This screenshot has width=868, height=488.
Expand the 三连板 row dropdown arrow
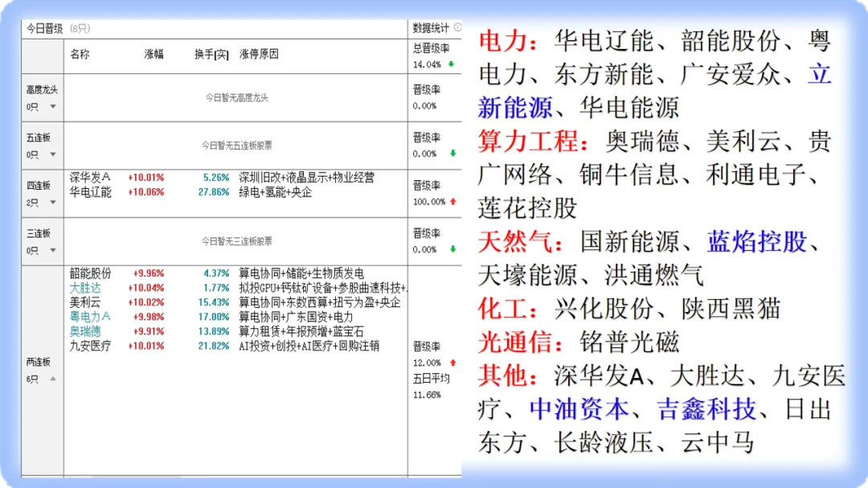point(53,250)
